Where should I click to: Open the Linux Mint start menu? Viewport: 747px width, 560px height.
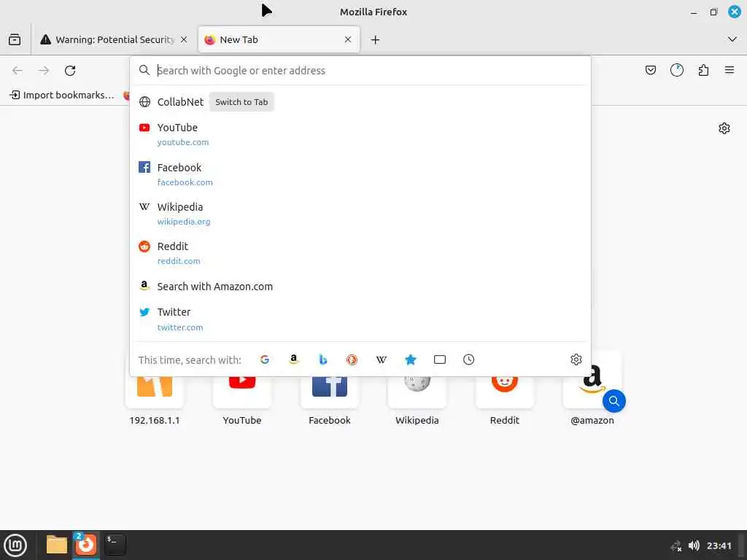coord(15,545)
